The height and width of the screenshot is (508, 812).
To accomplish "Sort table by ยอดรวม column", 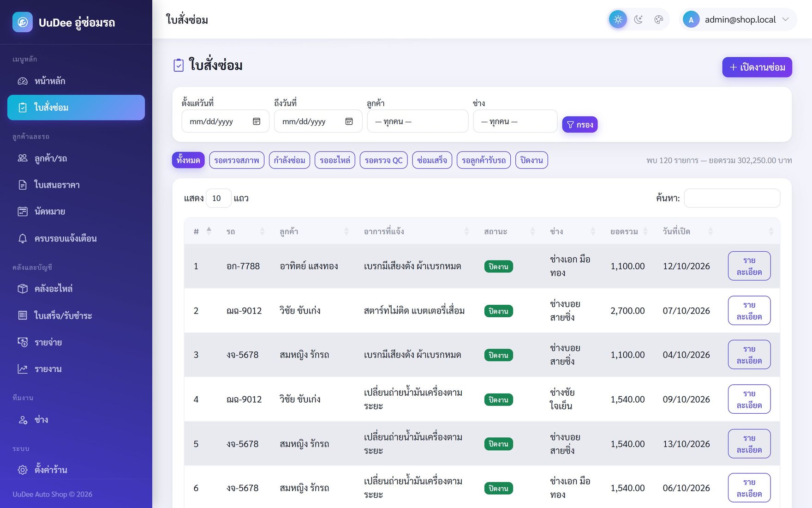I will tap(628, 231).
